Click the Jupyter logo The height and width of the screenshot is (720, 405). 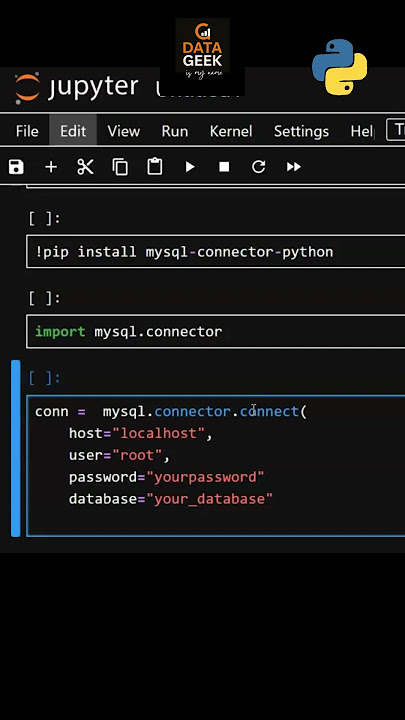point(28,87)
